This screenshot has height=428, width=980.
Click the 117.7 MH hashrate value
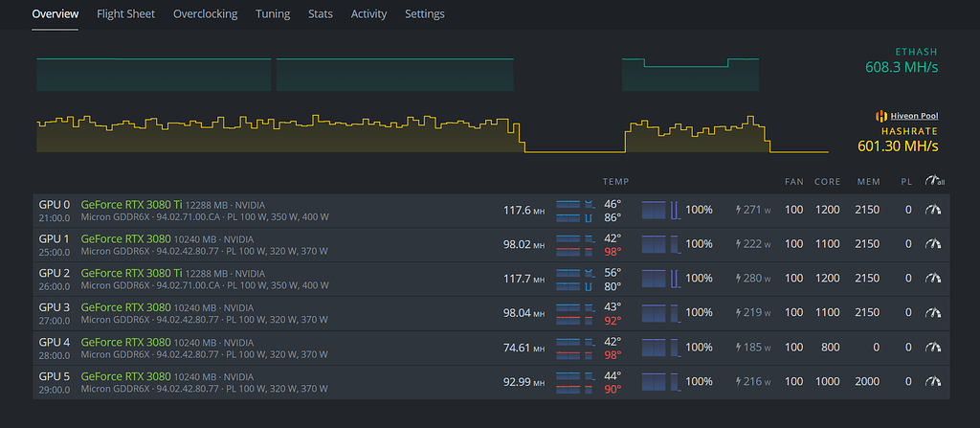coord(523,279)
